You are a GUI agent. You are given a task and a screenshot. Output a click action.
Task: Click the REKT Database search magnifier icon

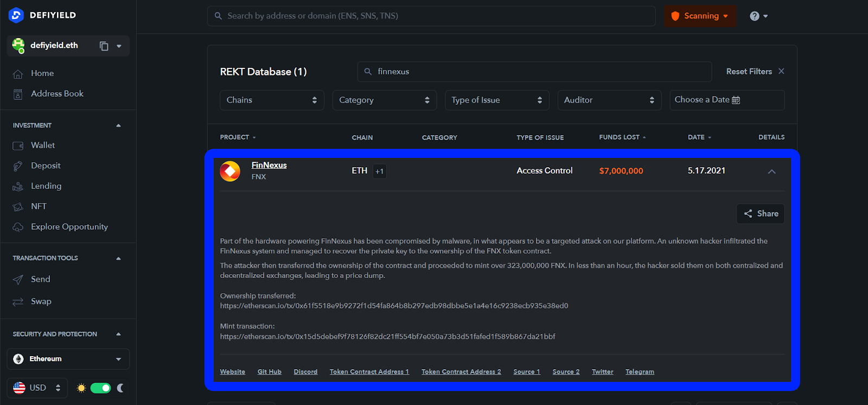(x=368, y=72)
